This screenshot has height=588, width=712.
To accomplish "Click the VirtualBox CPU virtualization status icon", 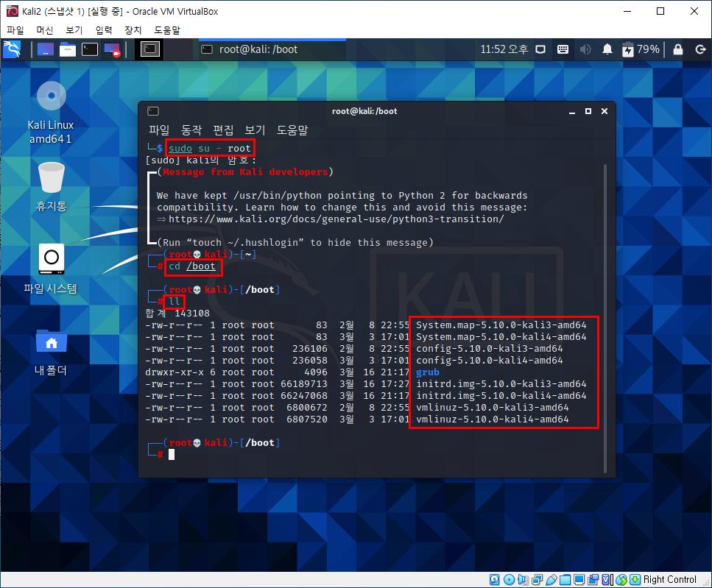I will tap(607, 579).
